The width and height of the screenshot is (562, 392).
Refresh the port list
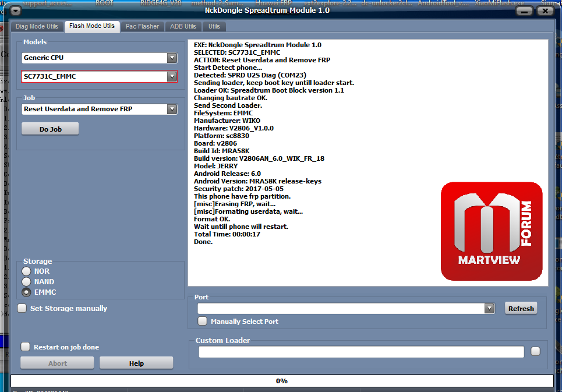521,309
